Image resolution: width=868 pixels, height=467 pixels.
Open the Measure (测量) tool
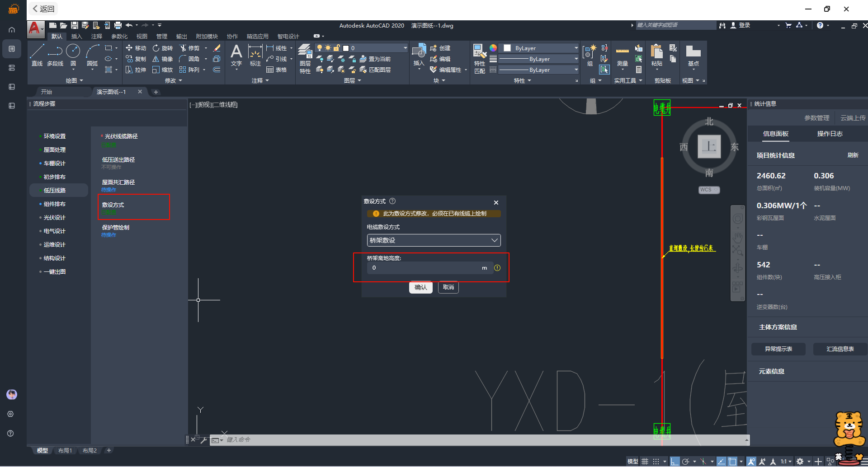point(622,54)
